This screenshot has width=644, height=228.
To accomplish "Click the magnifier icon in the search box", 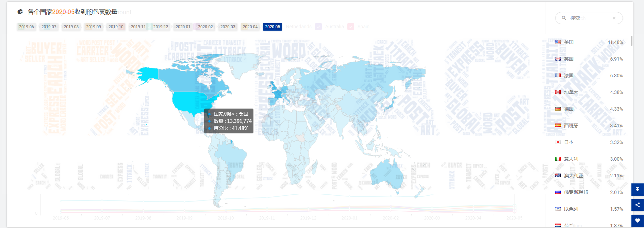I will pyautogui.click(x=564, y=18).
